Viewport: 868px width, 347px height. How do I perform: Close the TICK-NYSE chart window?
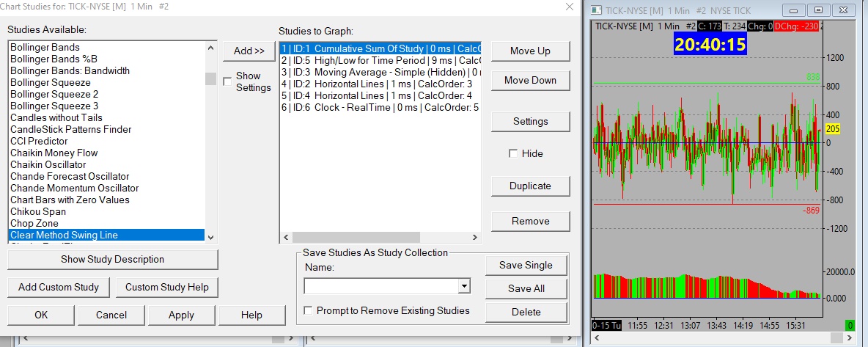click(x=844, y=10)
